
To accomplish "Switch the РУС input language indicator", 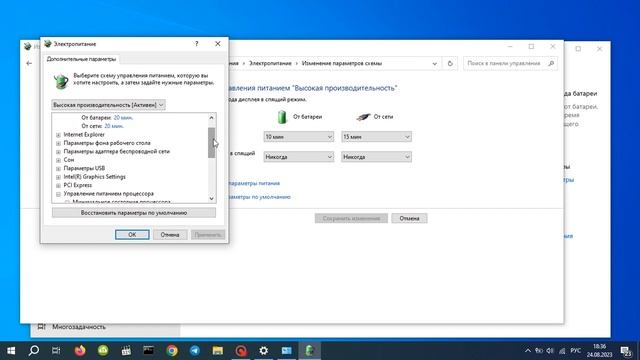I will click(576, 351).
